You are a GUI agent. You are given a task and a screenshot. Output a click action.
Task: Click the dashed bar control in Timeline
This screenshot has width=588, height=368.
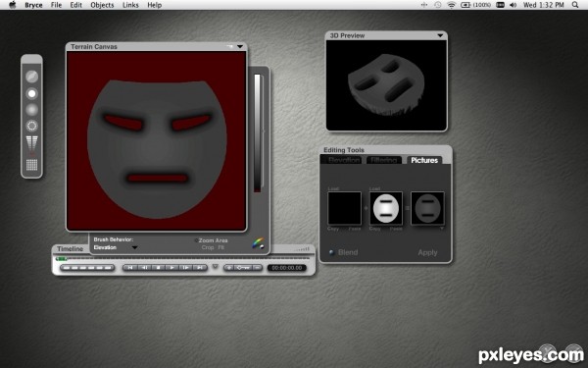coord(87,268)
